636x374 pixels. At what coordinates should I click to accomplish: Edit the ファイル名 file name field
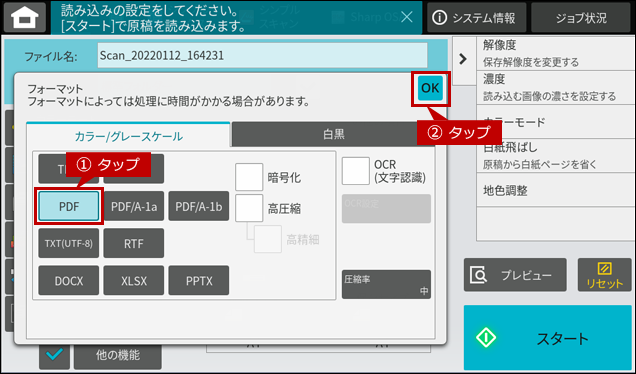tap(262, 55)
